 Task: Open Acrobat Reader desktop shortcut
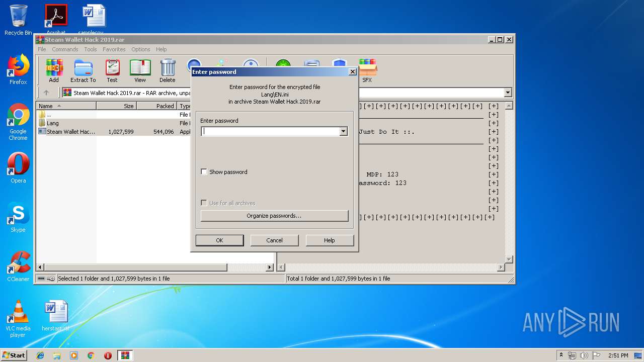[56, 20]
